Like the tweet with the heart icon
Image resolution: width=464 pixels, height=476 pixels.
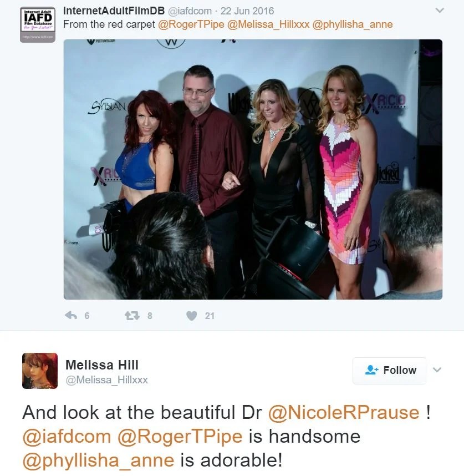[191, 316]
